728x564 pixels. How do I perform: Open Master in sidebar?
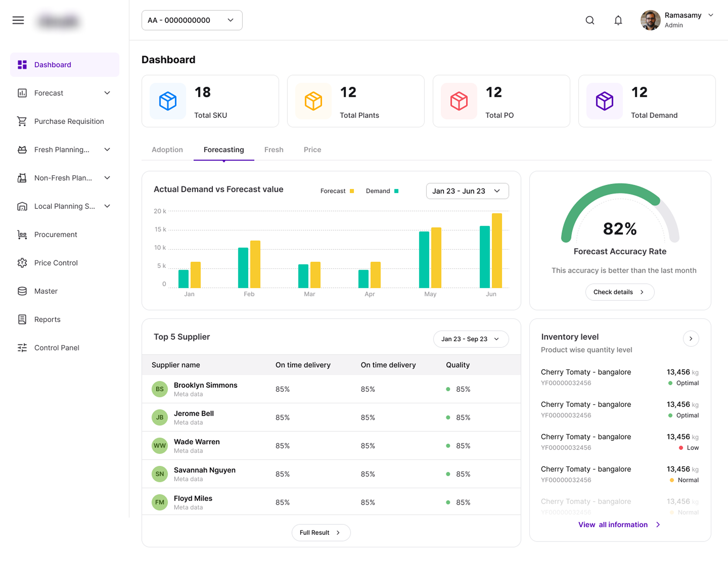click(x=65, y=291)
